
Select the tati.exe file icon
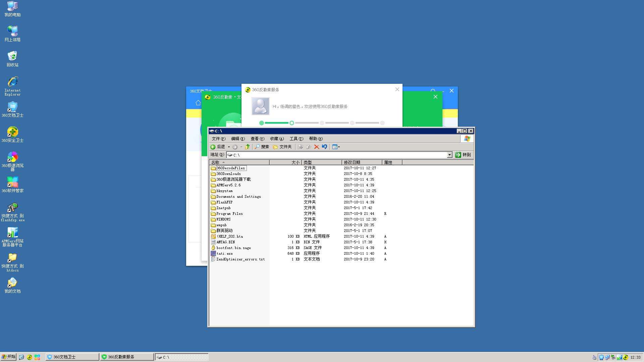[x=213, y=253]
